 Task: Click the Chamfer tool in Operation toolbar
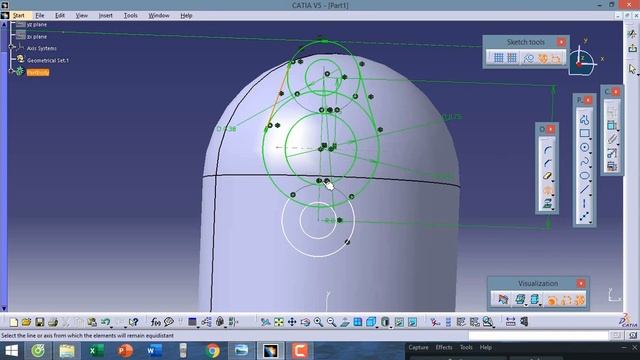[x=547, y=163]
